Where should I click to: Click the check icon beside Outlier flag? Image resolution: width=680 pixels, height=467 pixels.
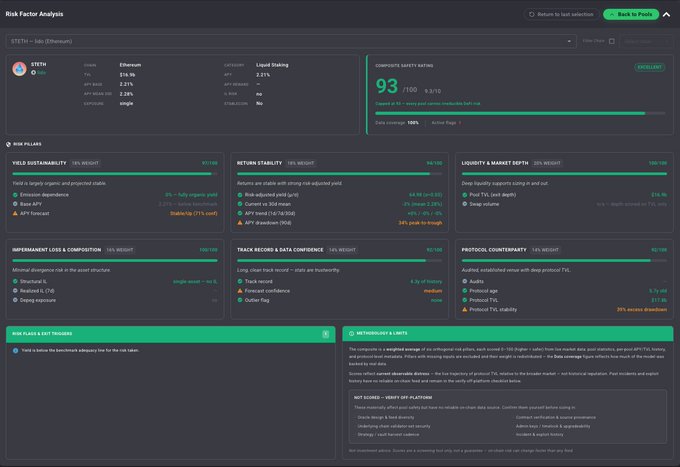240,300
